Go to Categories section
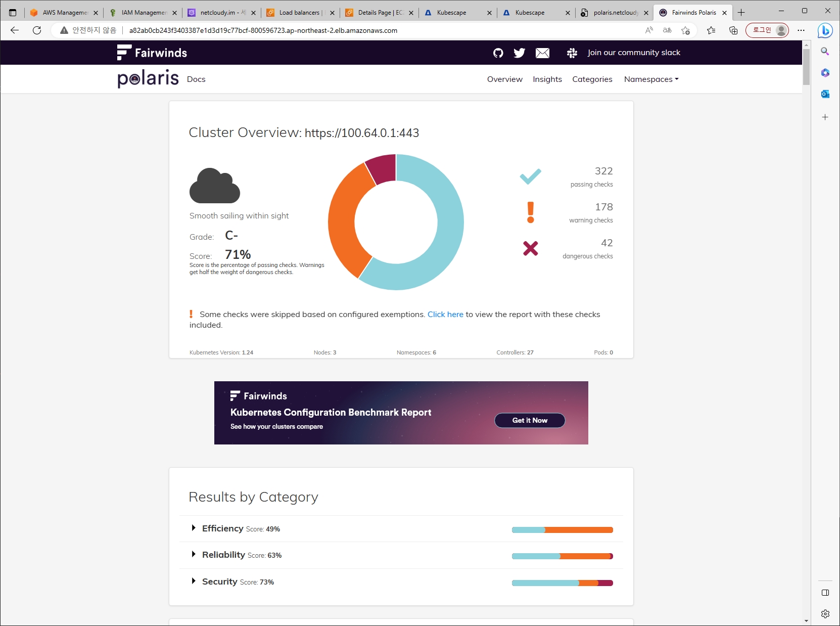The height and width of the screenshot is (626, 840). click(592, 79)
